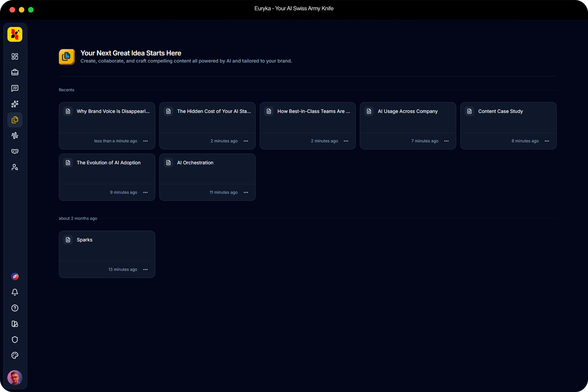The image size is (588, 392).
Task: Open the chat quote bubble icon
Action: point(15,88)
